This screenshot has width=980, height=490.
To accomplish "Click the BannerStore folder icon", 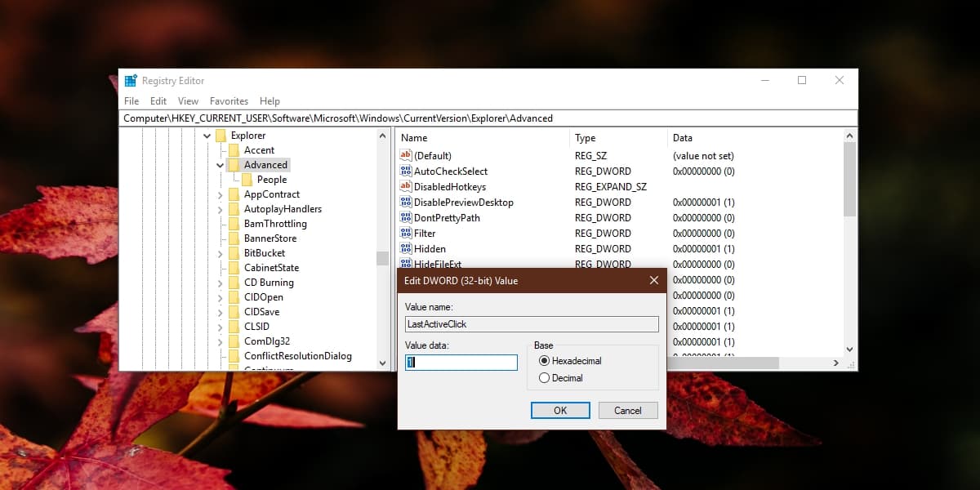I will click(234, 238).
